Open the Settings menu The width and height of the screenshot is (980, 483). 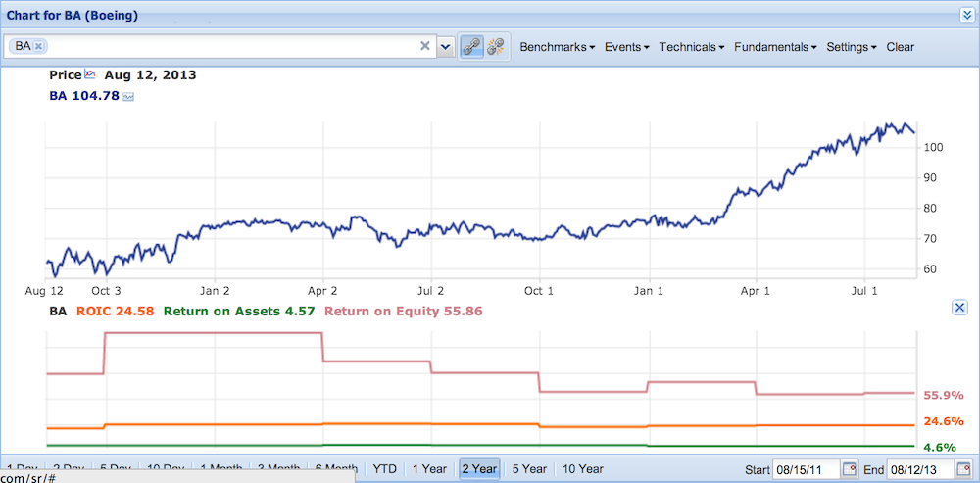[x=852, y=47]
